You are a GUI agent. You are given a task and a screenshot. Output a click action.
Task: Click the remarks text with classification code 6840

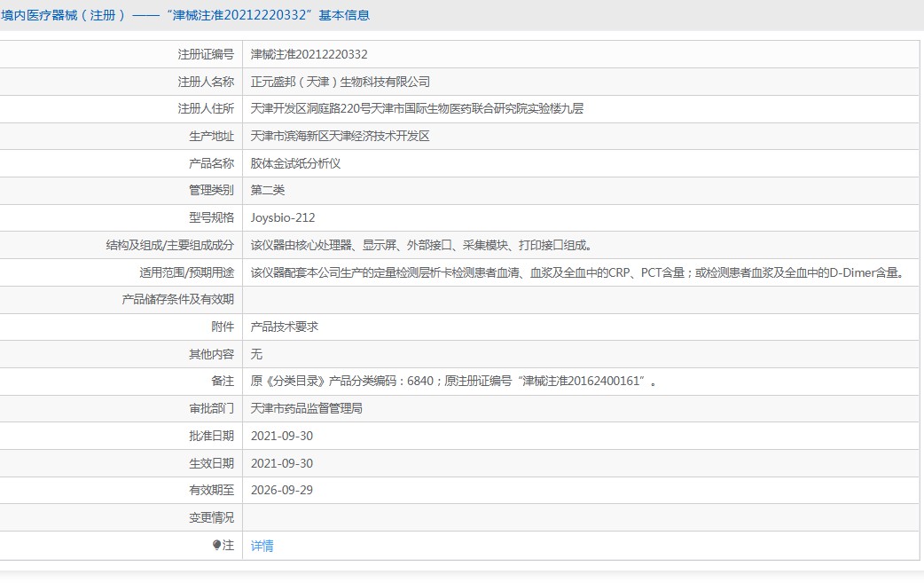[453, 382]
